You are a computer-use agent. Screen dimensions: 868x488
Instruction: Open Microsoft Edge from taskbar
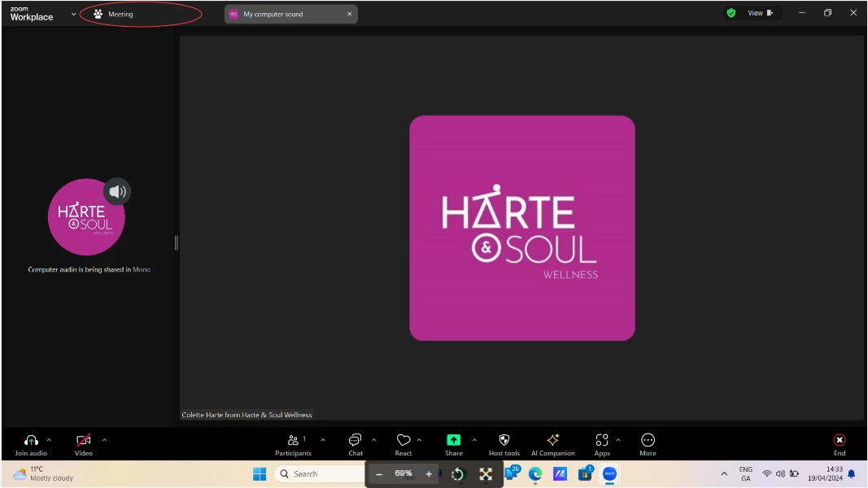[534, 474]
